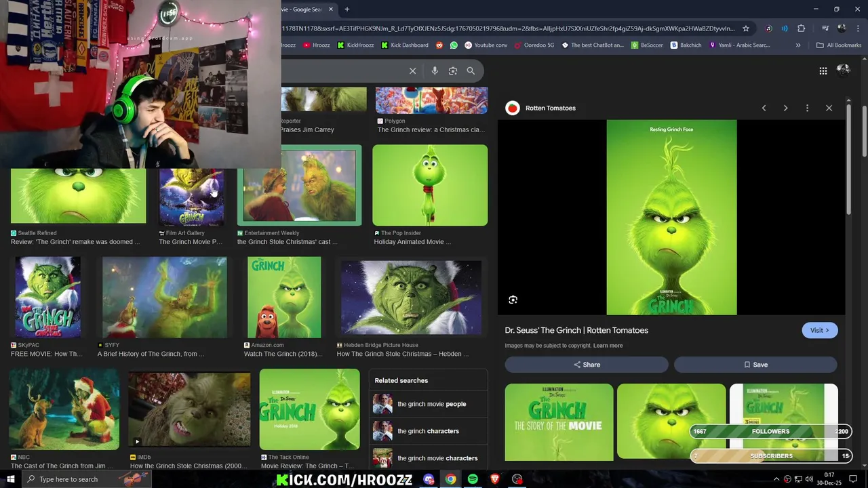This screenshot has width=868, height=488.
Task: Select 'the grinch characters' related search
Action: pos(429,431)
